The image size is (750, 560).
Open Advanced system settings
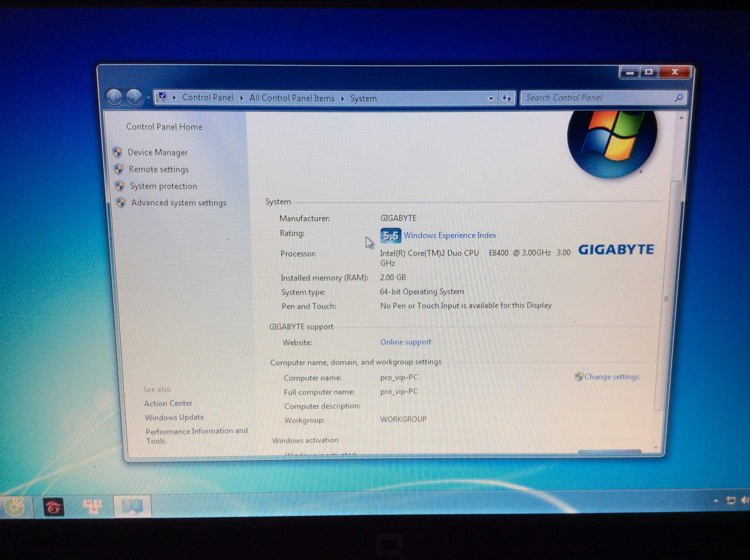click(x=179, y=203)
